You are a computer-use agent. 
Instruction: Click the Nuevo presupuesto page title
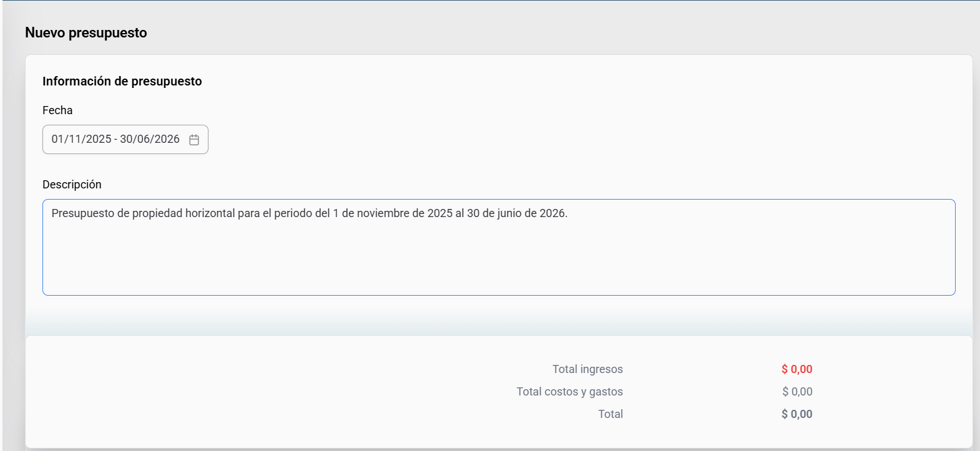[86, 33]
